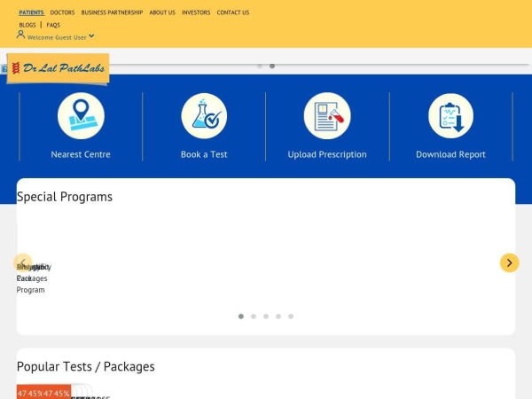
Task: Click the guest user profile icon
Action: pyautogui.click(x=21, y=36)
